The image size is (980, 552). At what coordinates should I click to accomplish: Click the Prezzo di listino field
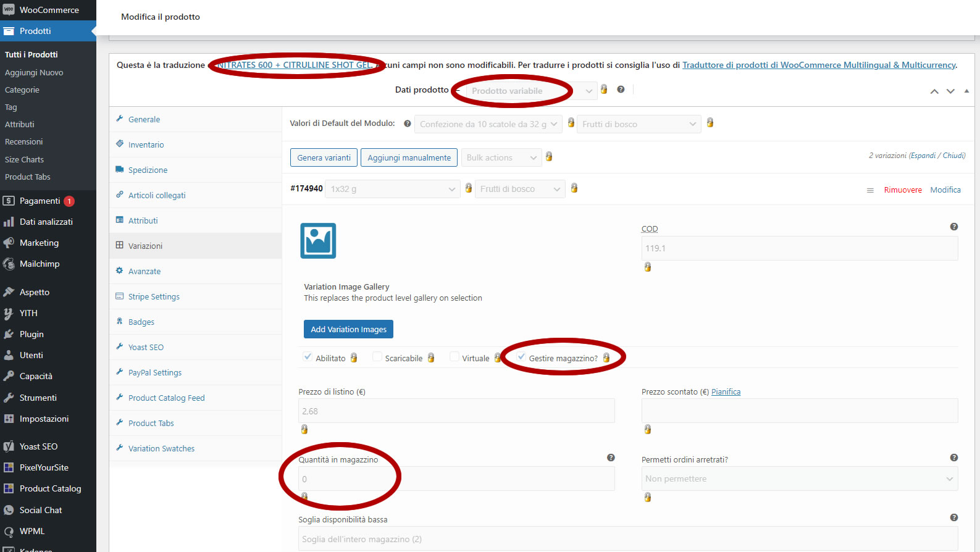pos(456,411)
